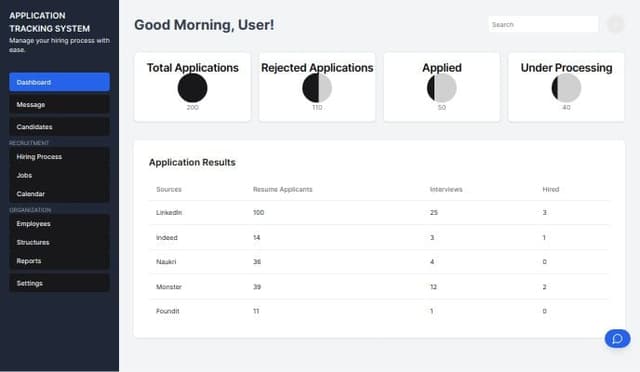Click the Total Applications pie chart
The width and height of the screenshot is (640, 372).
[192, 88]
